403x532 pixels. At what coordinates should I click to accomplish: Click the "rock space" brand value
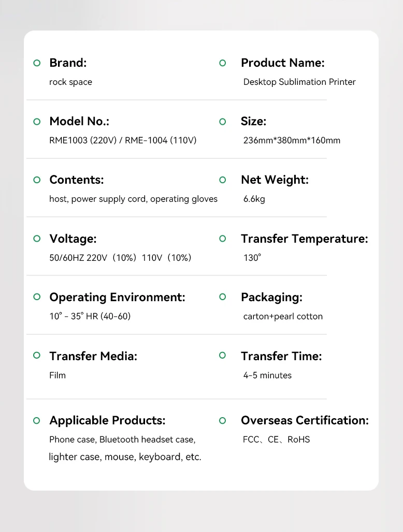[70, 82]
